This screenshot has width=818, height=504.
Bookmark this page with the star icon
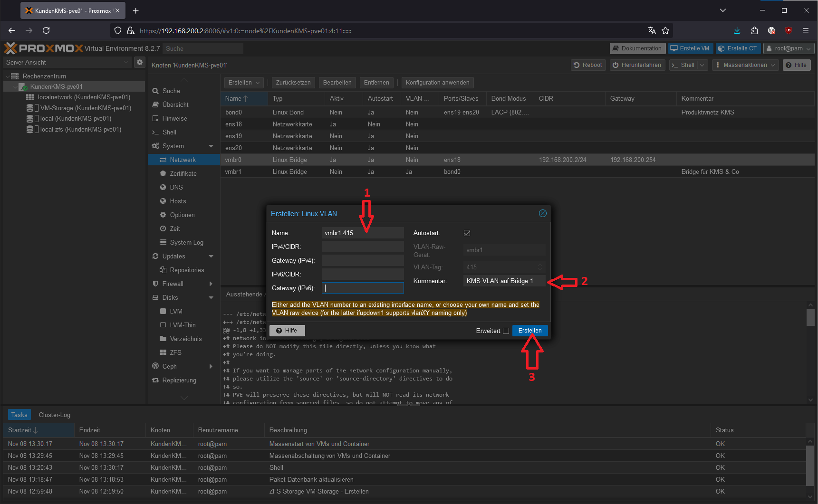[x=665, y=30]
